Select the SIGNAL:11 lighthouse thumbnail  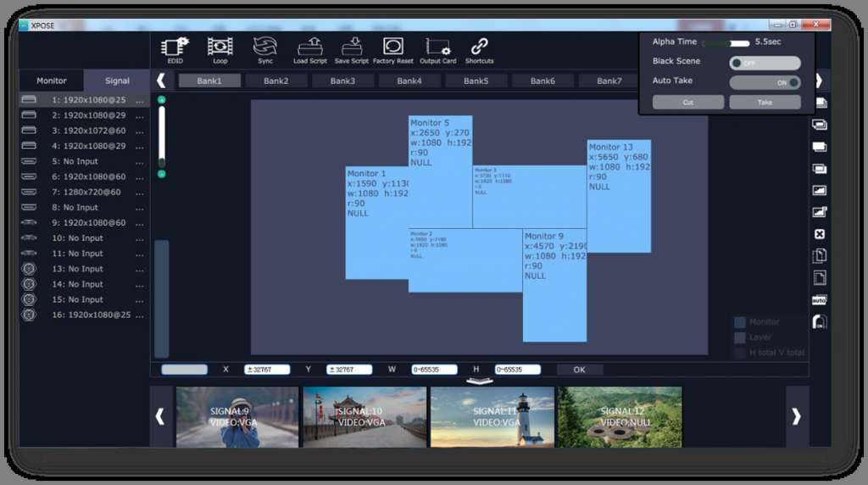coord(492,416)
